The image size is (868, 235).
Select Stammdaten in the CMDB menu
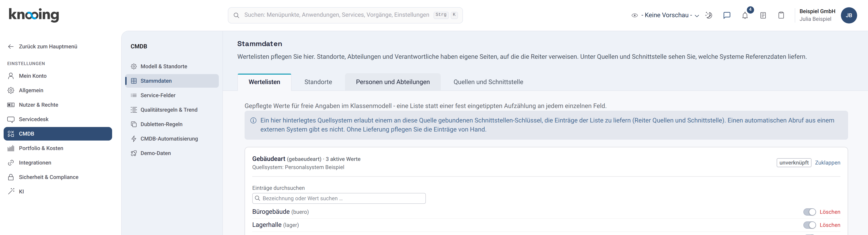coord(172,81)
